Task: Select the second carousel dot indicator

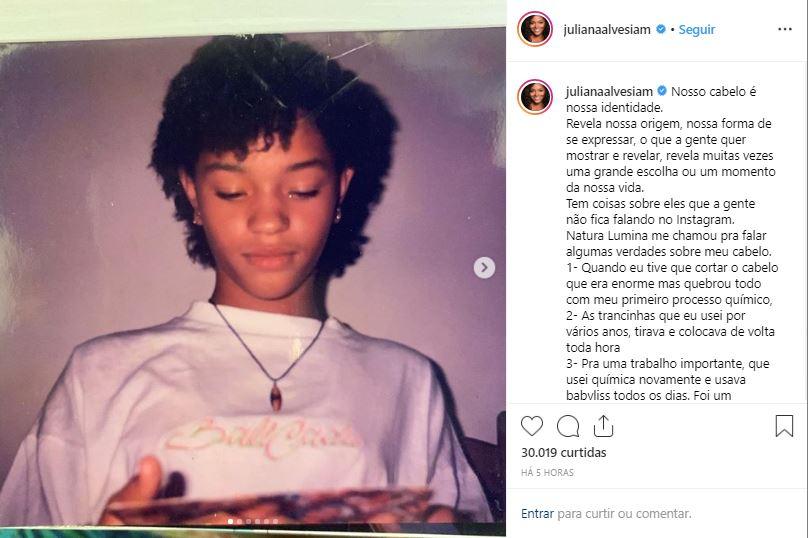Action: [240, 521]
